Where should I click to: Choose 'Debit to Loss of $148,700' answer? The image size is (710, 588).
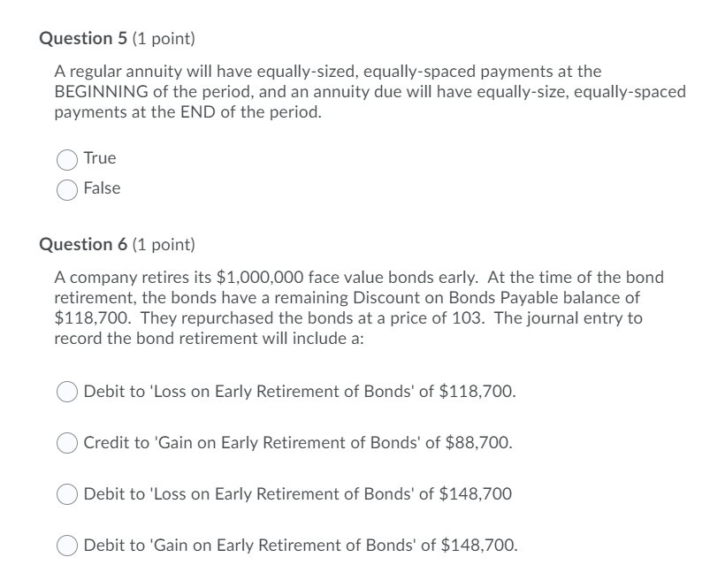(65, 492)
